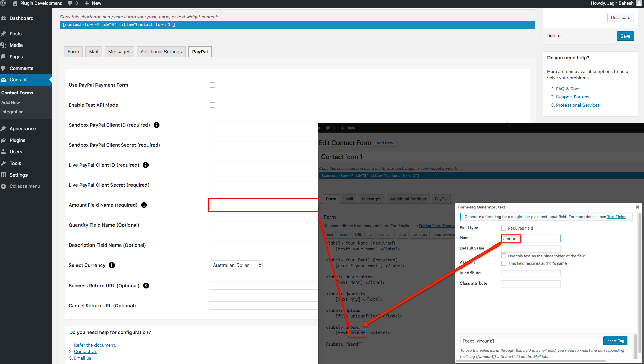Click the info icon next to Select Currency

coord(112,265)
